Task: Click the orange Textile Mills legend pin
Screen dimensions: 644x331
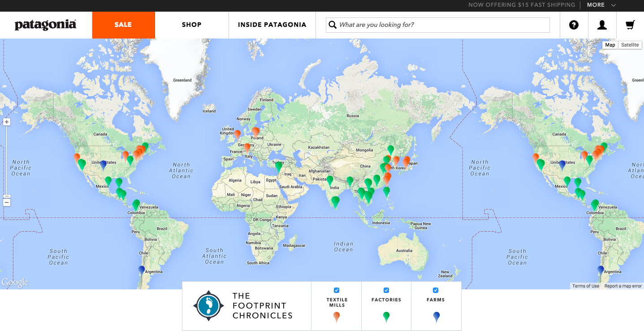Action: (x=337, y=317)
